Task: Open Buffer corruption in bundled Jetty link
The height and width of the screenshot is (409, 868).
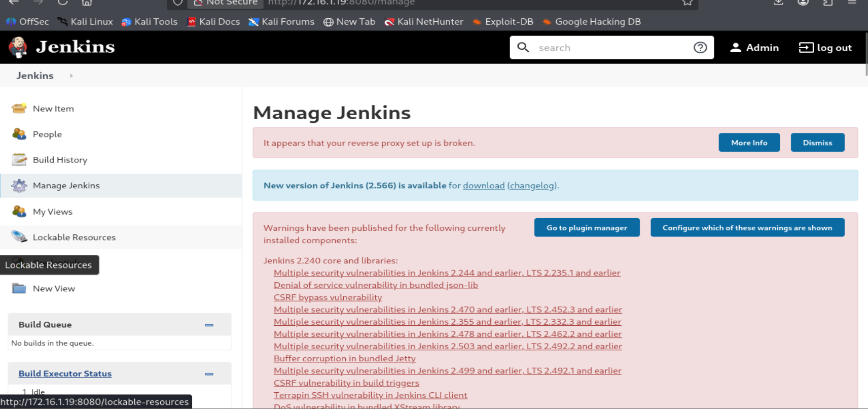Action: tap(345, 358)
